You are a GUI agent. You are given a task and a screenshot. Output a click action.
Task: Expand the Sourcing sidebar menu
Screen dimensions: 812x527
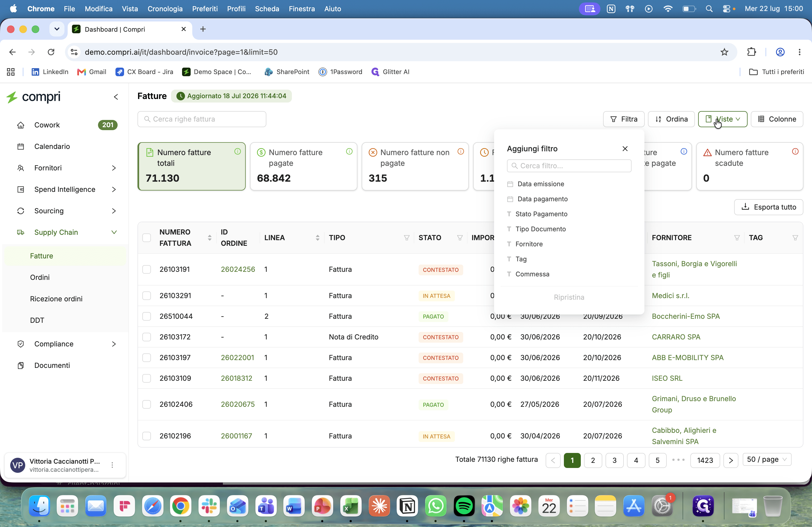point(114,211)
